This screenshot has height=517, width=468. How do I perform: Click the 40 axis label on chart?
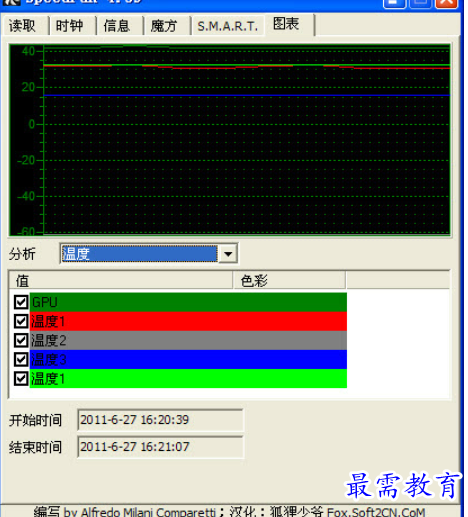pos(28,51)
